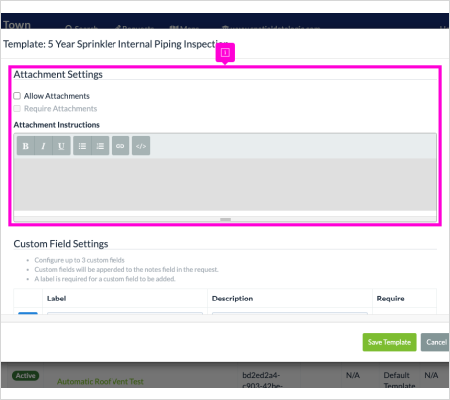
Task: Click the Active status badge
Action: pyautogui.click(x=26, y=376)
